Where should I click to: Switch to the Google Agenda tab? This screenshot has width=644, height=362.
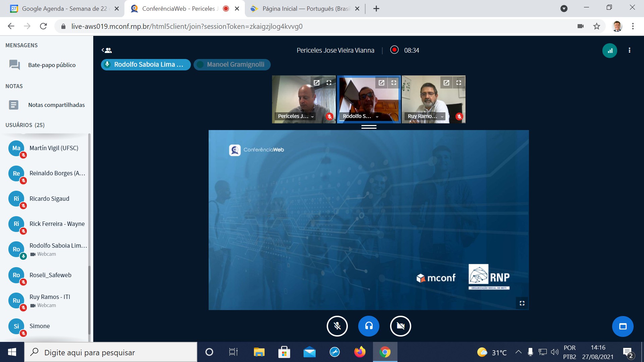64,9
